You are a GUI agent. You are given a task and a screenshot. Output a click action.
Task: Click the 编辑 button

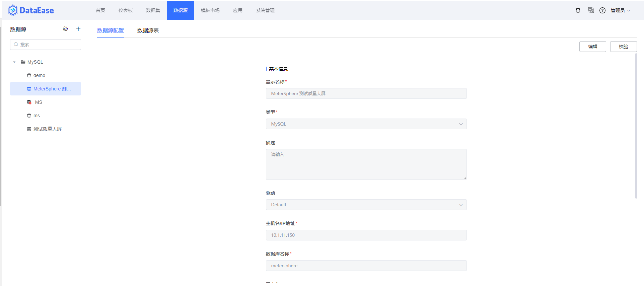pos(592,47)
